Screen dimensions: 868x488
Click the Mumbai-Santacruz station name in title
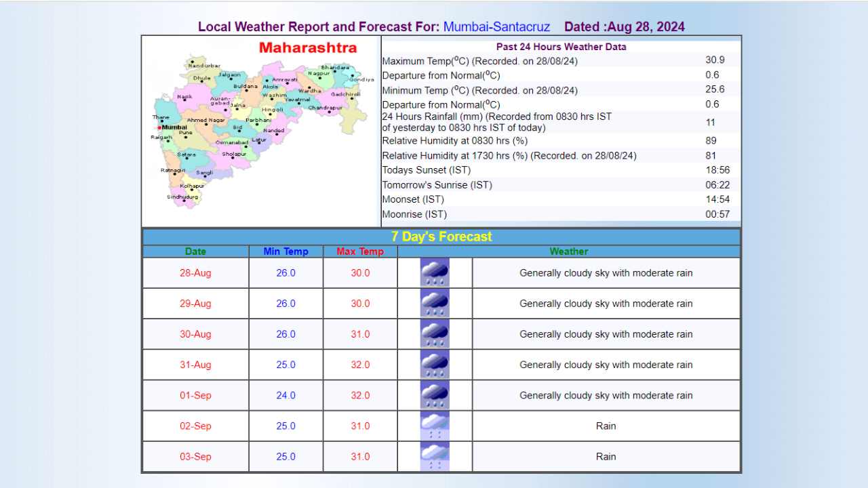496,27
